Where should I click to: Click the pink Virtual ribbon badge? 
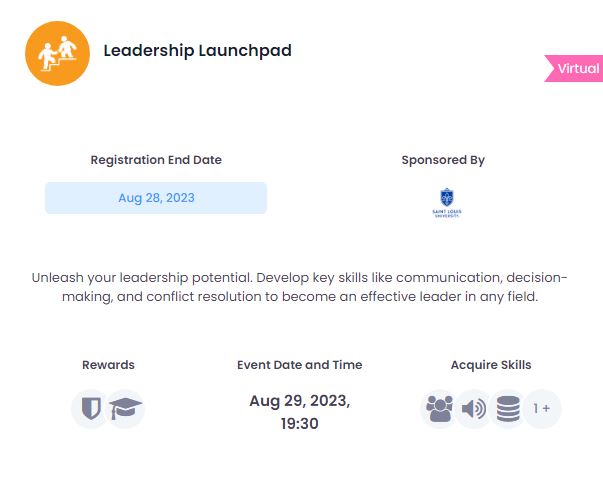point(573,68)
